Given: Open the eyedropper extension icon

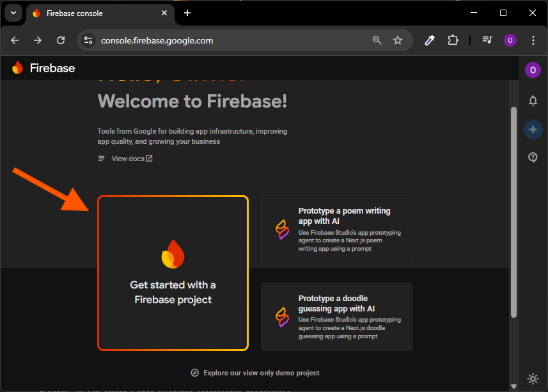Looking at the screenshot, I should pyautogui.click(x=430, y=40).
